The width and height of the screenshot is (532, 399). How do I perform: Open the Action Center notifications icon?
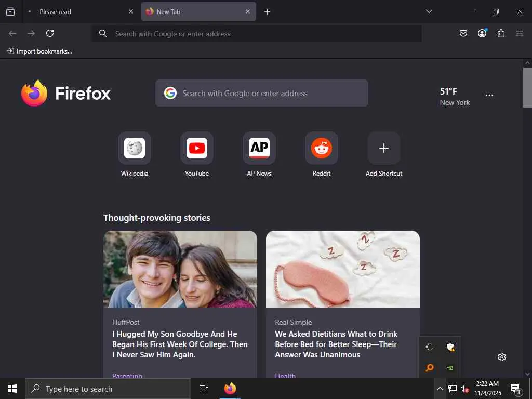pyautogui.click(x=515, y=389)
